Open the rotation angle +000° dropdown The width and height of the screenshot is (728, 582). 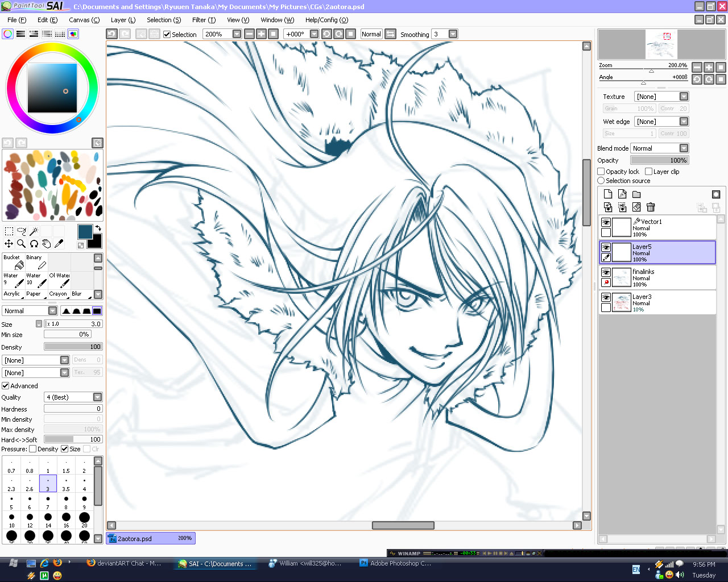314,34
